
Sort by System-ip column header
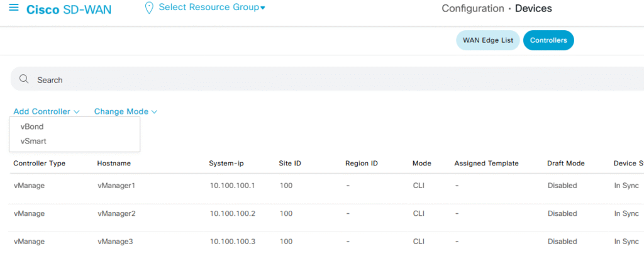coord(226,164)
